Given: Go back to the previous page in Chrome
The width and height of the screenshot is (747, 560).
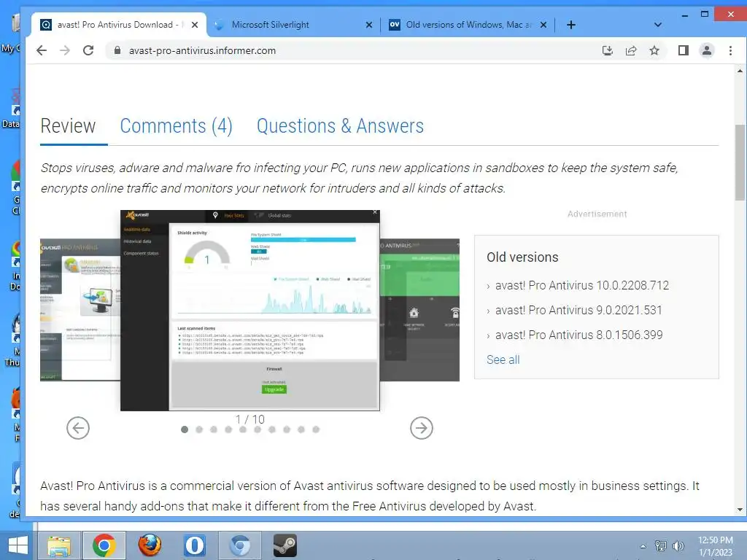Looking at the screenshot, I should (x=42, y=50).
